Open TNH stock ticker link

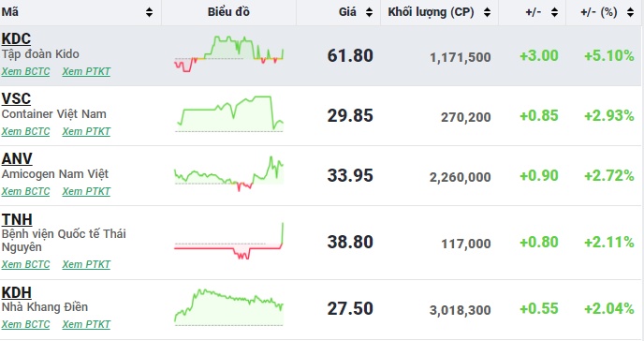(17, 219)
